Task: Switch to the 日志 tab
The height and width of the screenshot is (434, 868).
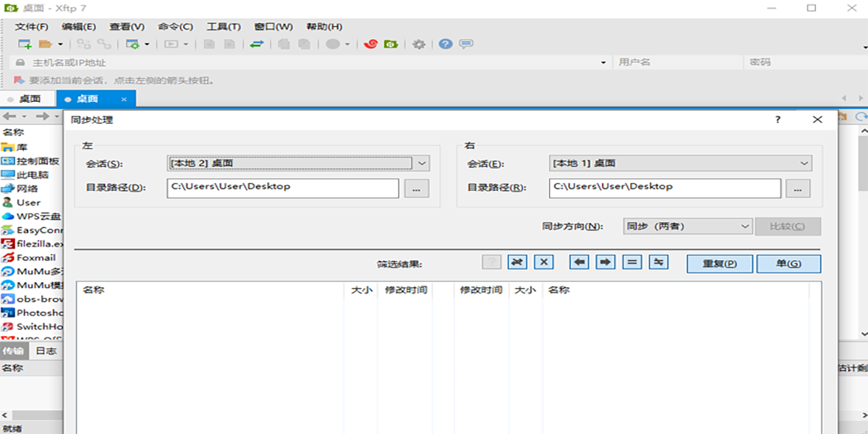Action: (46, 351)
